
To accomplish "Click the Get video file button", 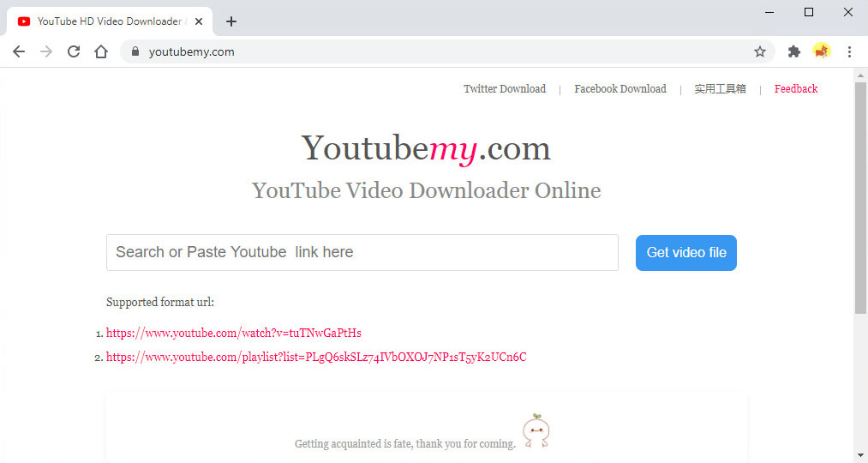I will coord(685,253).
